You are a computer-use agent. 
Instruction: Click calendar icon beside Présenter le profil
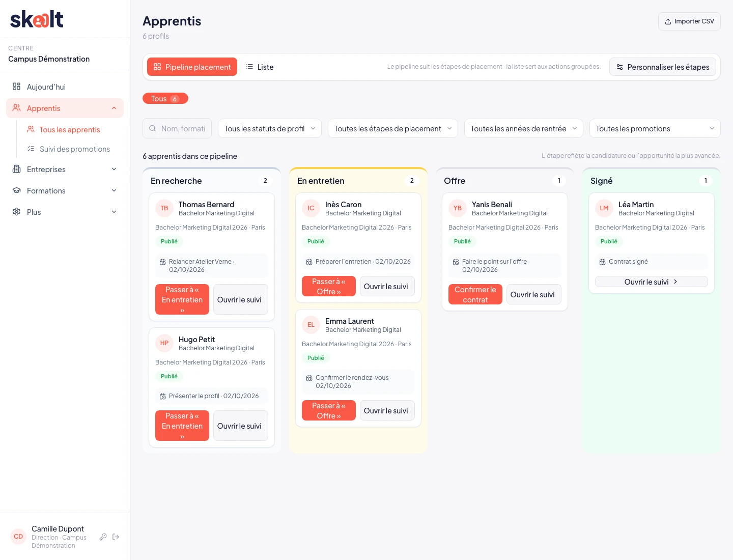[163, 397]
